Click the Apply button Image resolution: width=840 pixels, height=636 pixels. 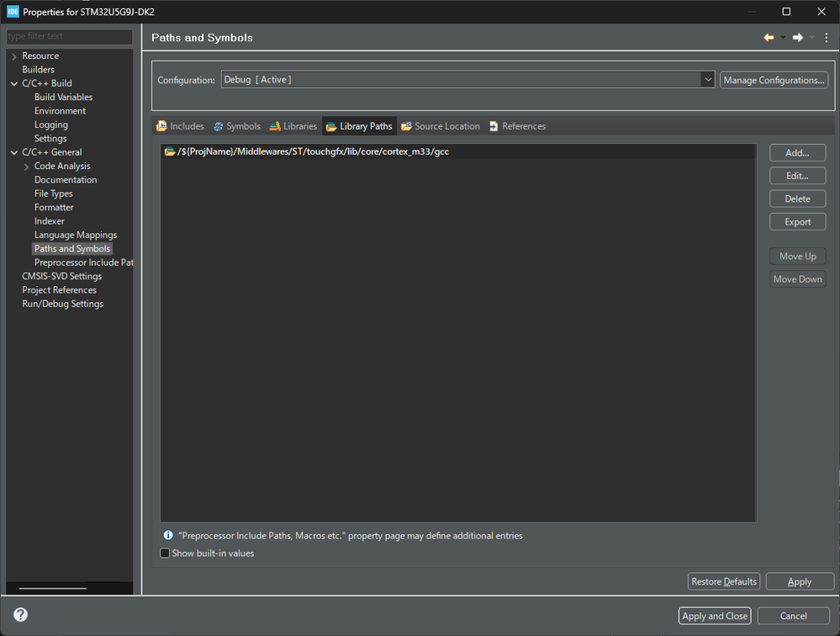click(800, 581)
